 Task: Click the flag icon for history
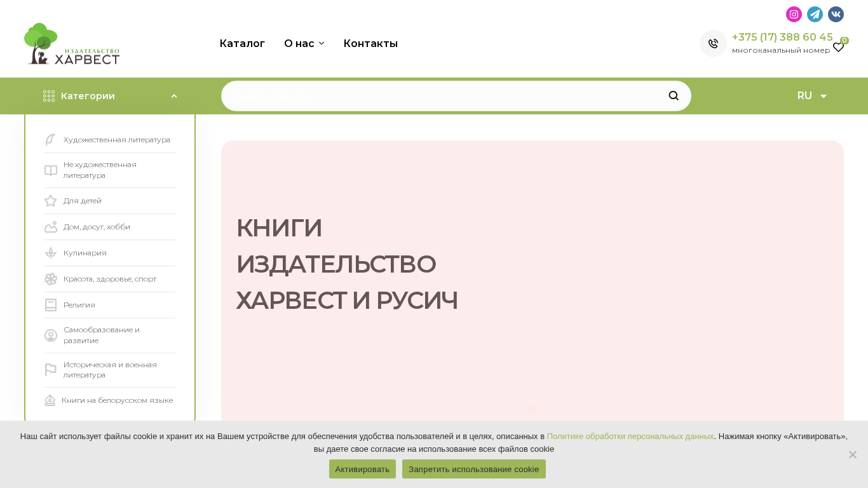click(x=51, y=370)
